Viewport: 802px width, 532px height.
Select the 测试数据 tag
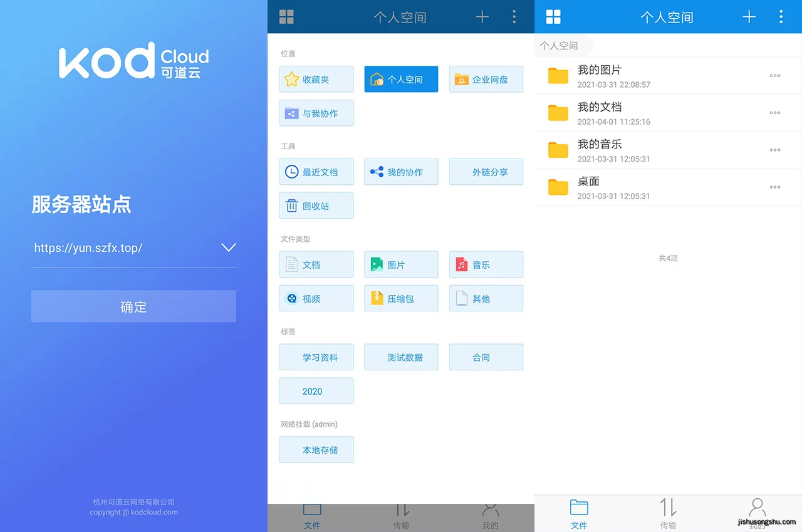[401, 357]
